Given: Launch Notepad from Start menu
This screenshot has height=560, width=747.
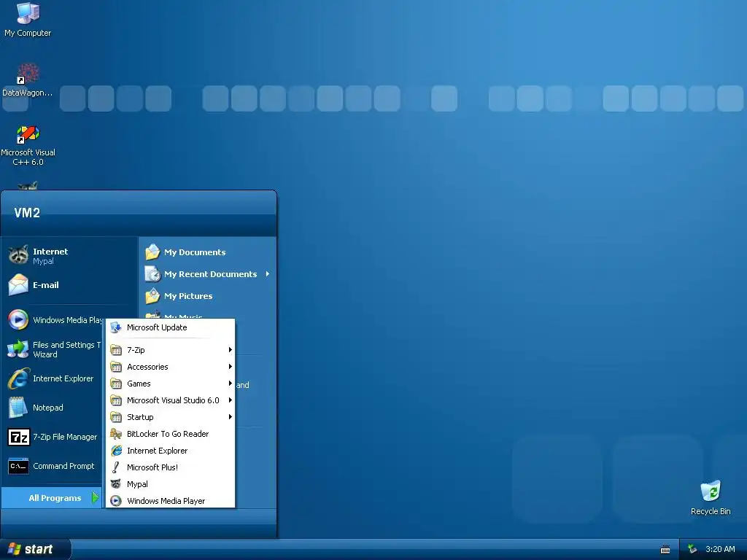Looking at the screenshot, I should (x=55, y=408).
